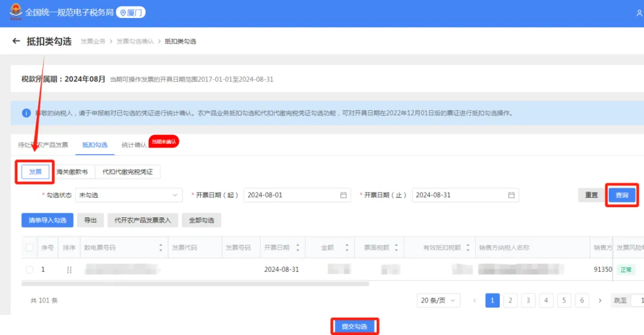Click the 查询 button
Viewport: 644px width, 335px height.
[x=622, y=195]
